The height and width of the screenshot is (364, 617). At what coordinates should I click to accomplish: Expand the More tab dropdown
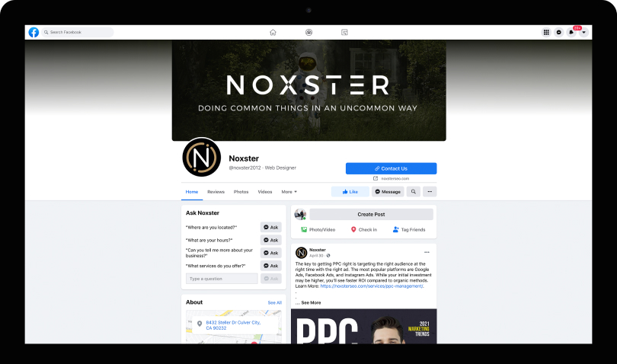tap(289, 192)
